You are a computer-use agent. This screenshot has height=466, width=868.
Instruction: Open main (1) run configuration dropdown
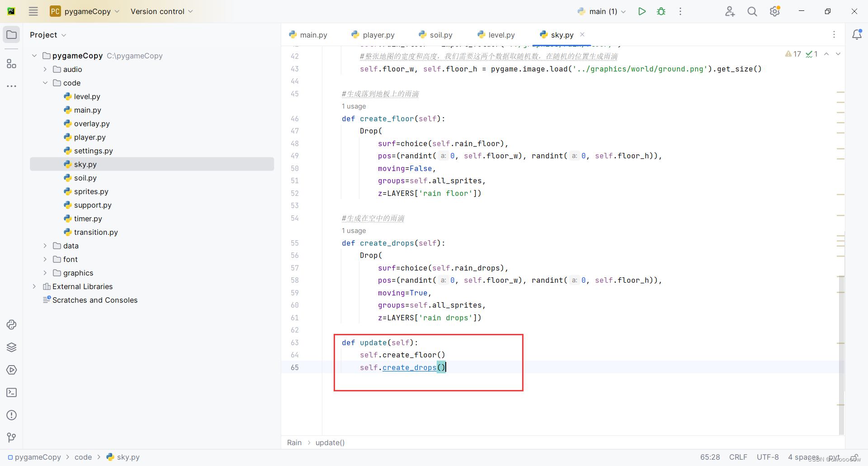[602, 11]
